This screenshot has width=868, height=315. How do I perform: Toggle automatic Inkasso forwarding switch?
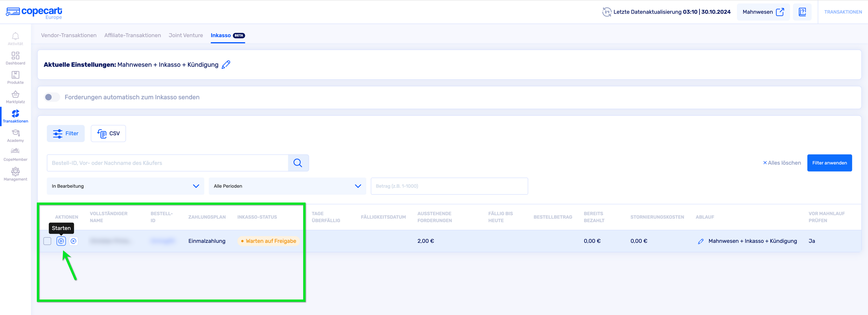point(52,97)
